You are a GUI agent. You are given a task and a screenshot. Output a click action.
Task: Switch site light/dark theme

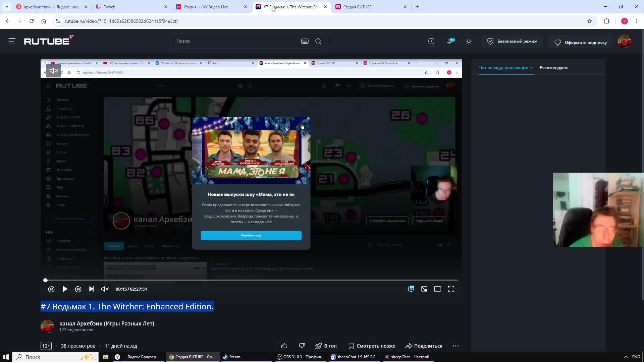click(469, 41)
